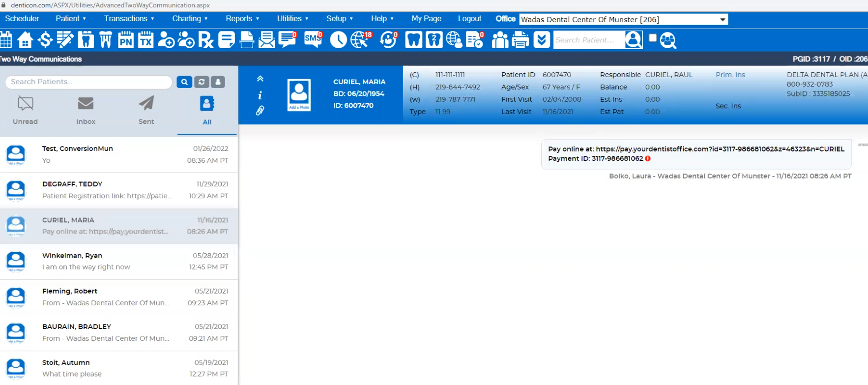Image resolution: width=868 pixels, height=385 pixels.
Task: Click the printer icon in toolbar
Action: tap(520, 40)
